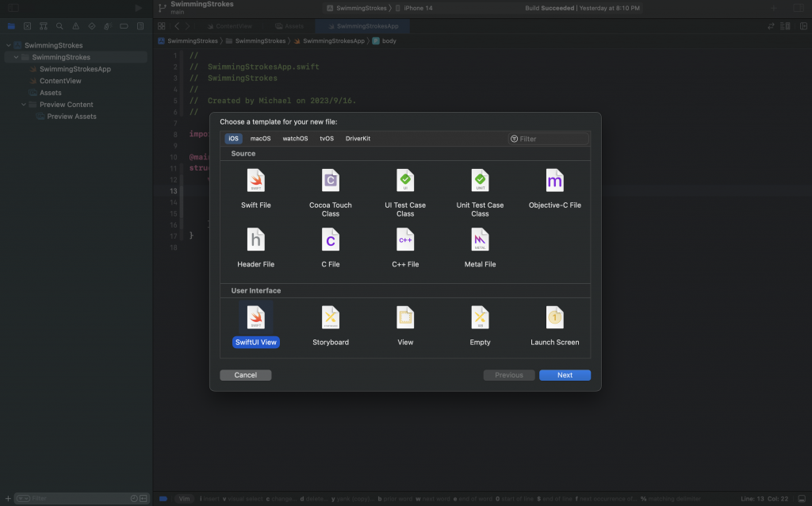This screenshot has height=506, width=812.
Task: Click the body breadcrumb in jump bar
Action: point(385,41)
